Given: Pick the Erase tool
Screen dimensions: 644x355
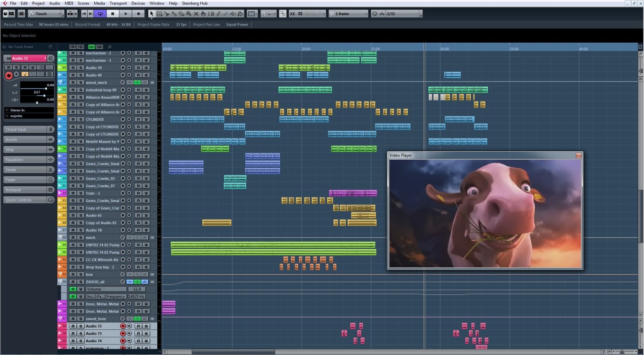Looking at the screenshot, I should (181, 13).
